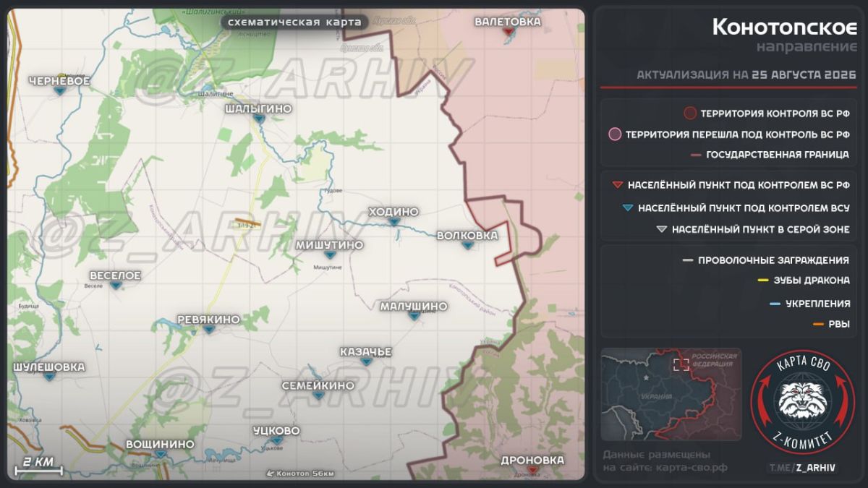Click the Валетовка name label

pos(508,22)
